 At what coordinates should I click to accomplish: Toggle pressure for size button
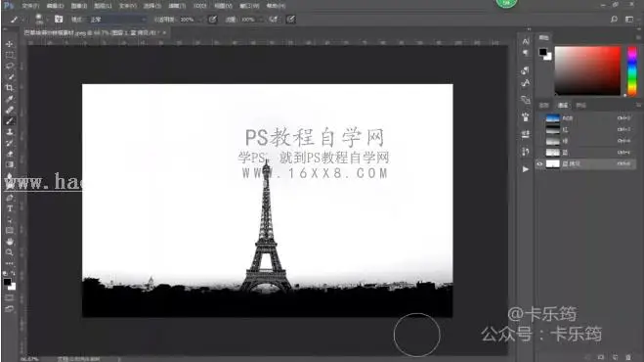tap(290, 20)
